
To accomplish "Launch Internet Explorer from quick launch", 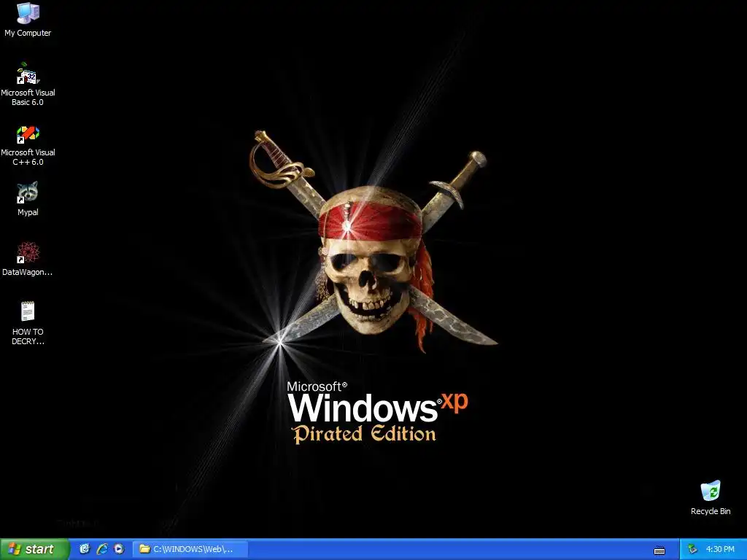I will pos(102,549).
